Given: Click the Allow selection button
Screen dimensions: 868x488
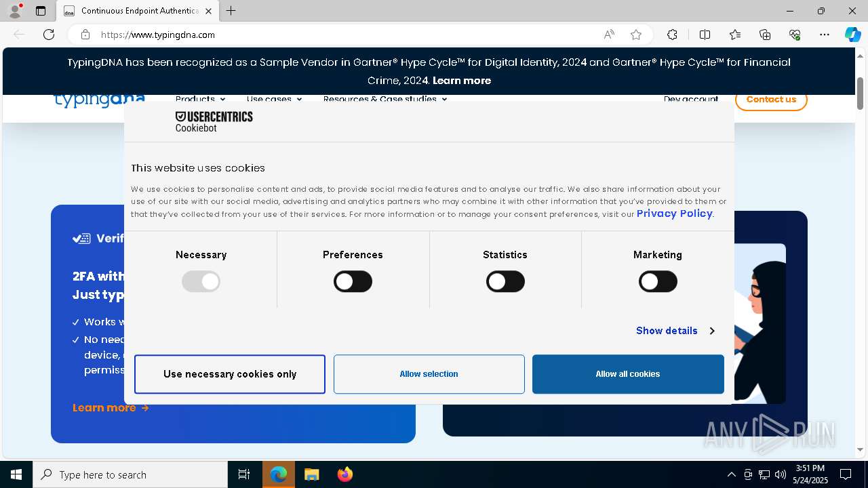Looking at the screenshot, I should 429,374.
